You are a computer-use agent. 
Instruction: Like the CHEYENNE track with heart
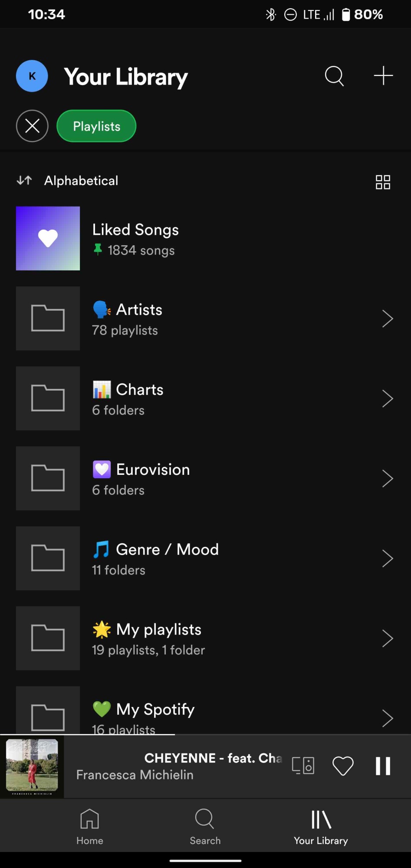pos(343,766)
